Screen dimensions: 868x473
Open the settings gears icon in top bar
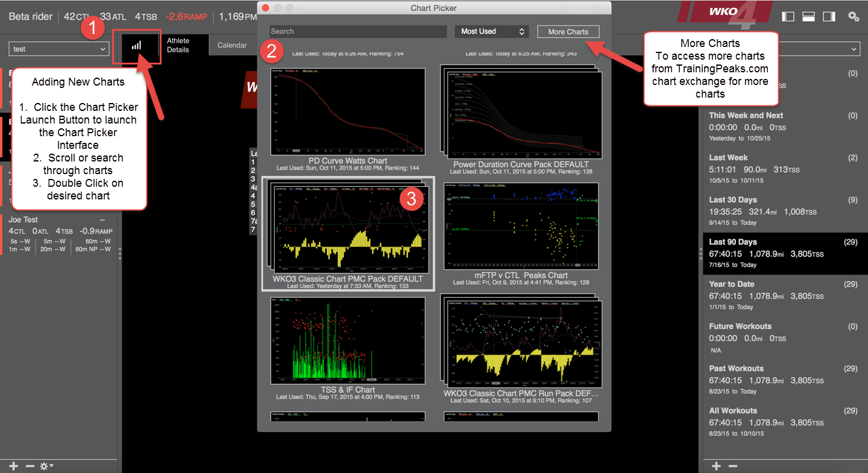(854, 16)
